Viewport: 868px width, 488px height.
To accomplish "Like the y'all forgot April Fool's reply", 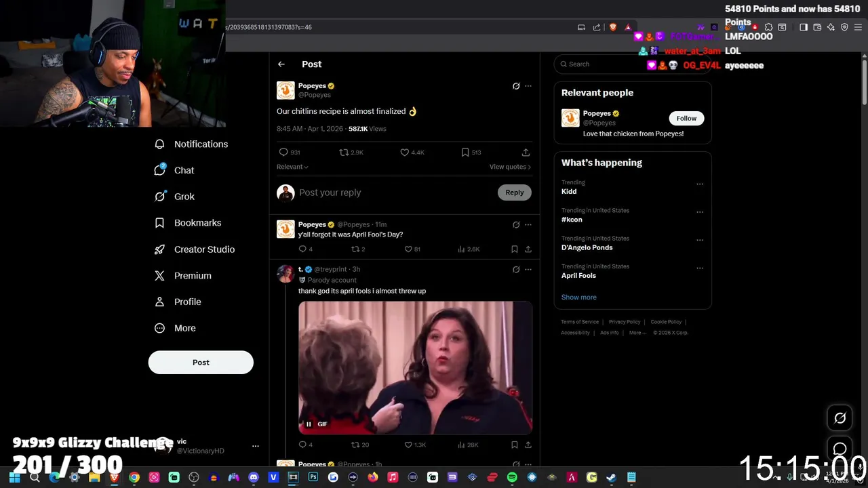I will click(412, 249).
